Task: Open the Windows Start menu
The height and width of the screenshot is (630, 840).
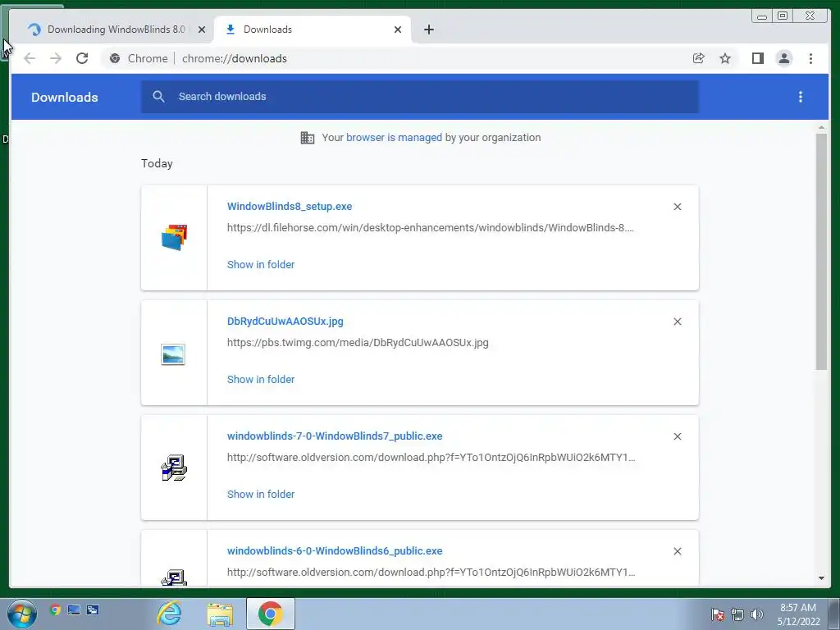Action: pyautogui.click(x=22, y=614)
